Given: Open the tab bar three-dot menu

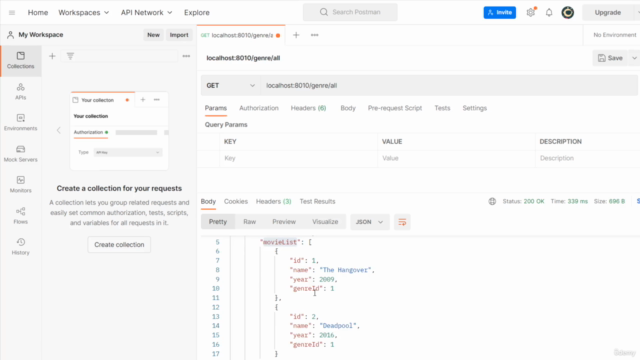Looking at the screenshot, I should [314, 35].
